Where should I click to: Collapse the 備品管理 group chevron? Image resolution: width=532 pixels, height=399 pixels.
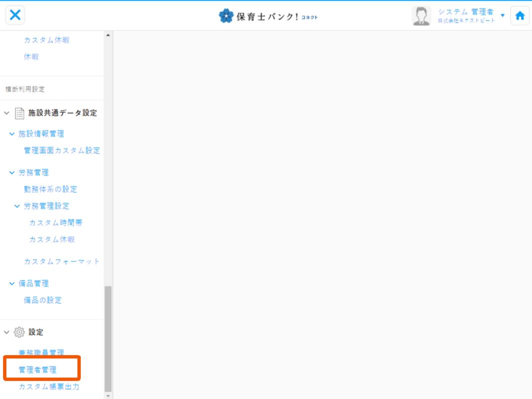[12, 284]
